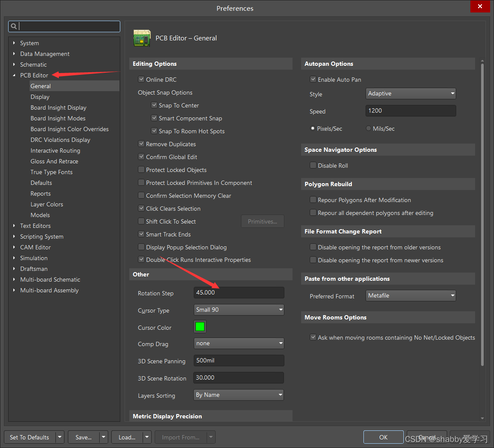Expand the CAM Editor node
Viewport: 494px width, 448px height.
click(x=14, y=247)
